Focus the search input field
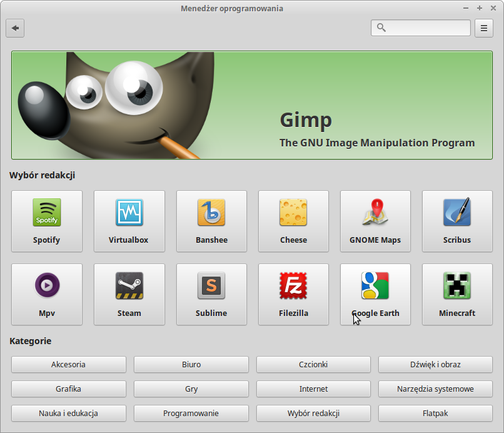This screenshot has height=433, width=504. (421, 28)
